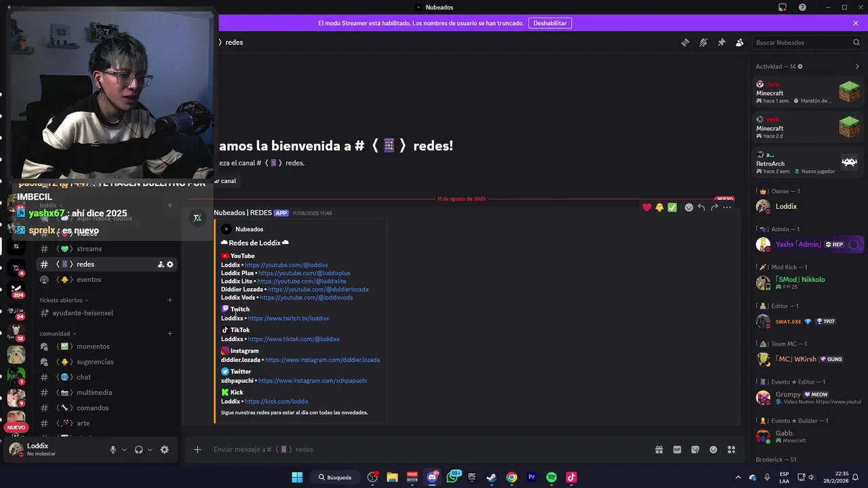
Task: Collapse the comunidad category
Action: pyautogui.click(x=58, y=333)
